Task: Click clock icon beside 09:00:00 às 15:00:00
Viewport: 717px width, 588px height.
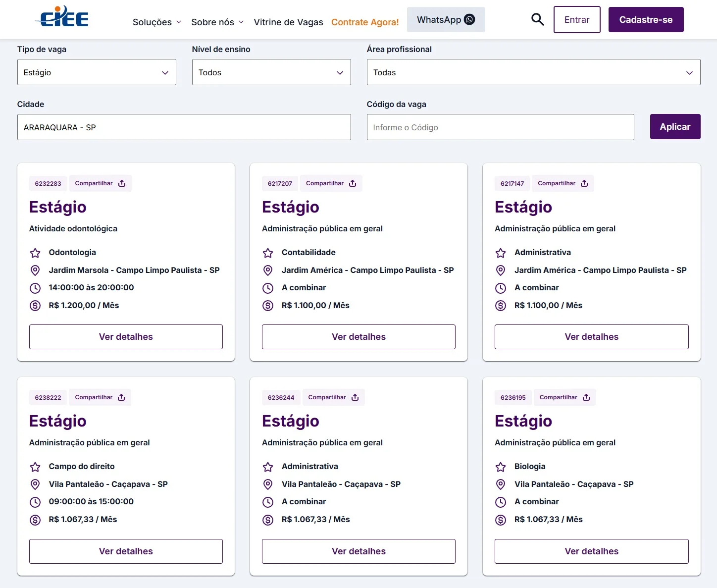Action: coord(35,502)
